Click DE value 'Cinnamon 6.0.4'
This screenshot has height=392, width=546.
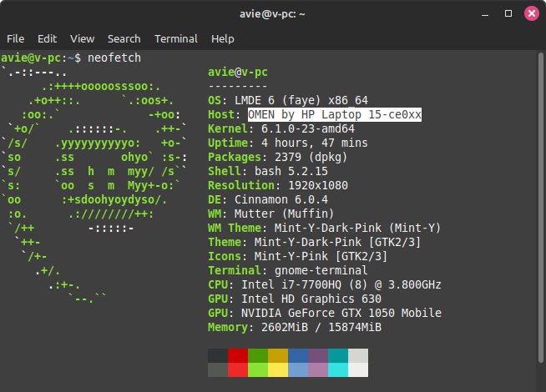[281, 199]
